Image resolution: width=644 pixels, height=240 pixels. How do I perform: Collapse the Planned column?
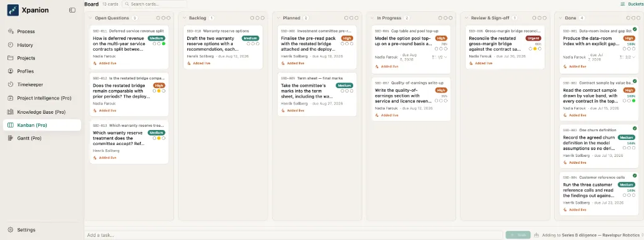click(278, 18)
